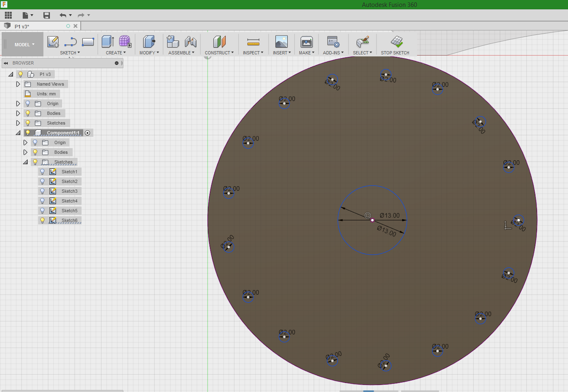Toggle visibility bulb of top Bodies
The width and height of the screenshot is (568, 392).
(x=28, y=113)
